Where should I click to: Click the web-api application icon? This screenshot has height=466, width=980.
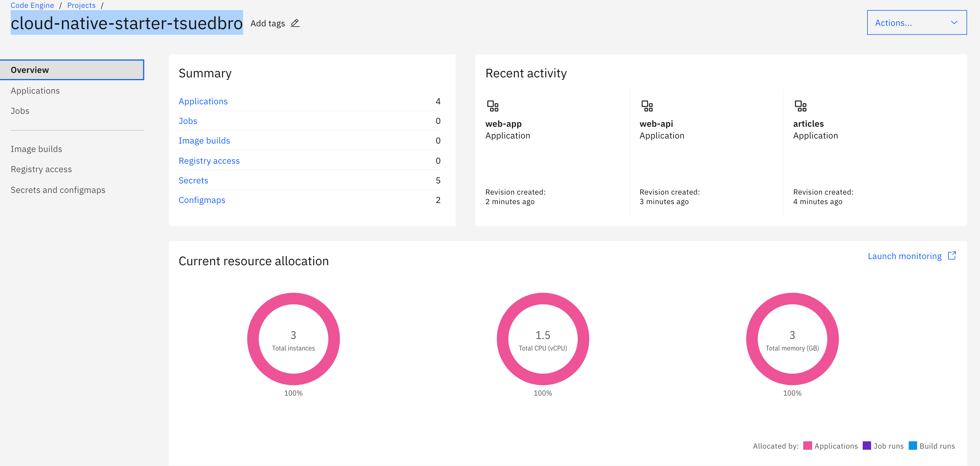[x=647, y=106]
